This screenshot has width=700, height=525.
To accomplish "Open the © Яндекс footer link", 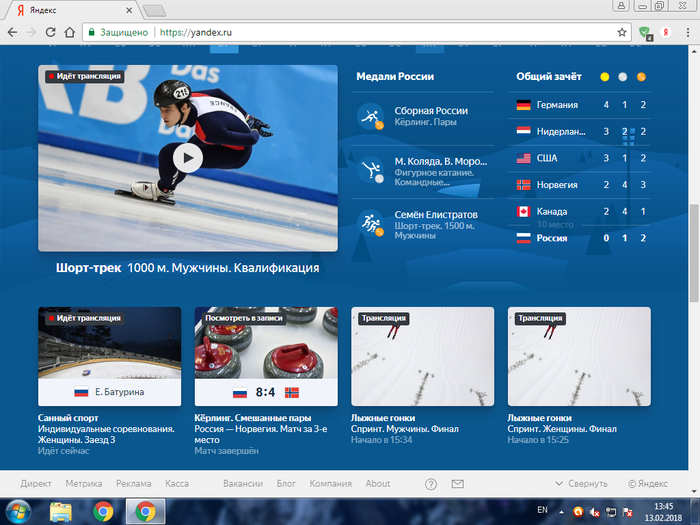I will point(648,483).
